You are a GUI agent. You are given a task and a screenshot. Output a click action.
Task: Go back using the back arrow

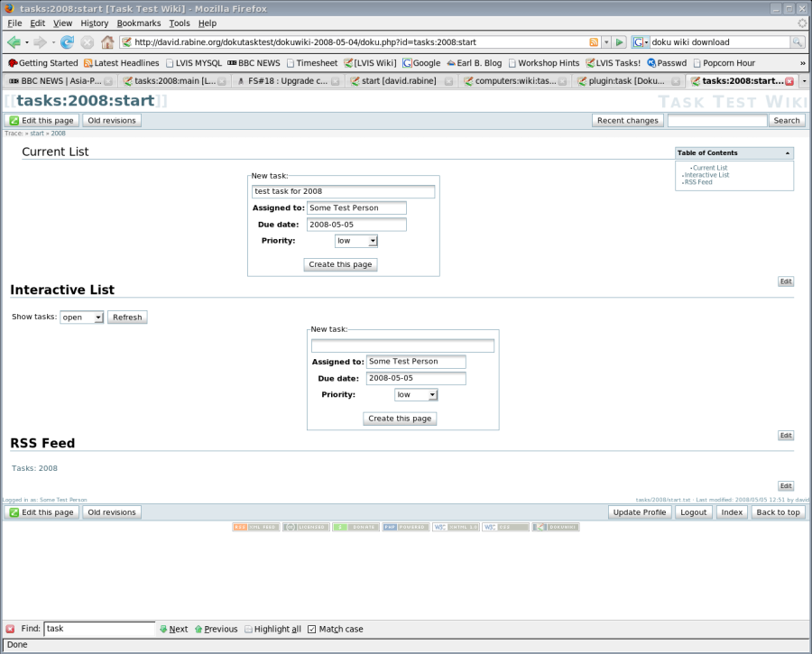coord(14,42)
